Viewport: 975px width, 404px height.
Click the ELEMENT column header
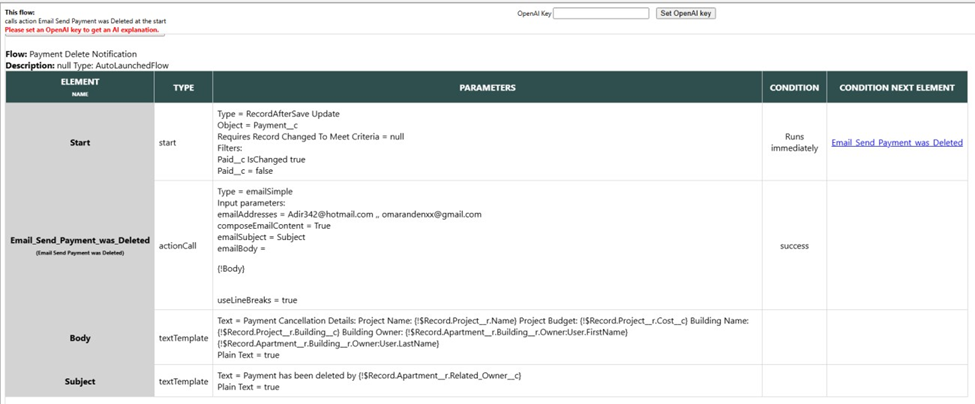(x=80, y=83)
